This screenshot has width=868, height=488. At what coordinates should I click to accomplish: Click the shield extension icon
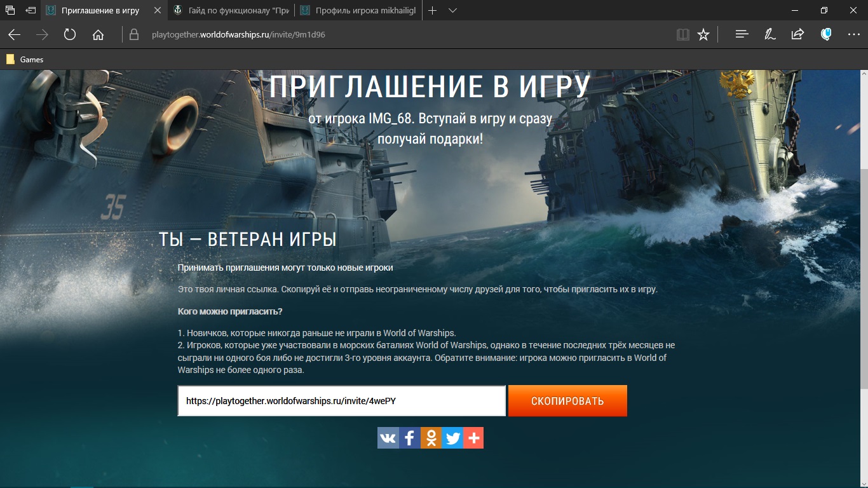[x=826, y=35]
